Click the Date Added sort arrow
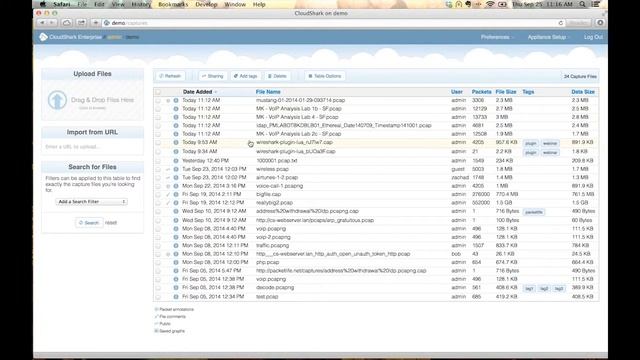The height and width of the screenshot is (360, 640). [x=216, y=92]
